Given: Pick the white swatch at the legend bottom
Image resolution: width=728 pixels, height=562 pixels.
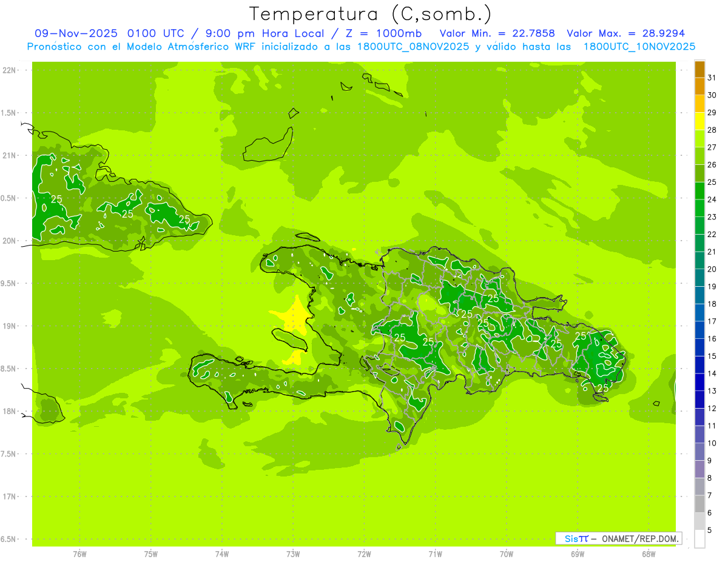Looking at the screenshot, I should tap(699, 538).
